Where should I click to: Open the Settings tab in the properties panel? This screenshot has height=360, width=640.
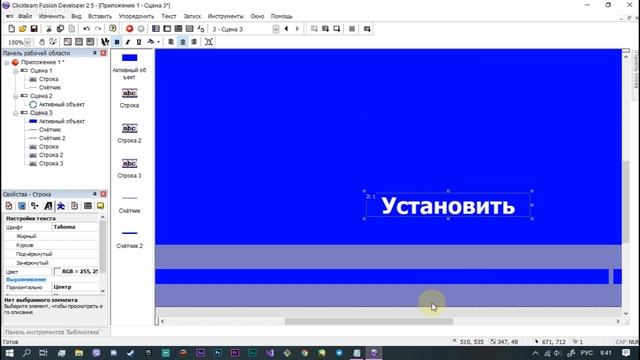click(9, 206)
